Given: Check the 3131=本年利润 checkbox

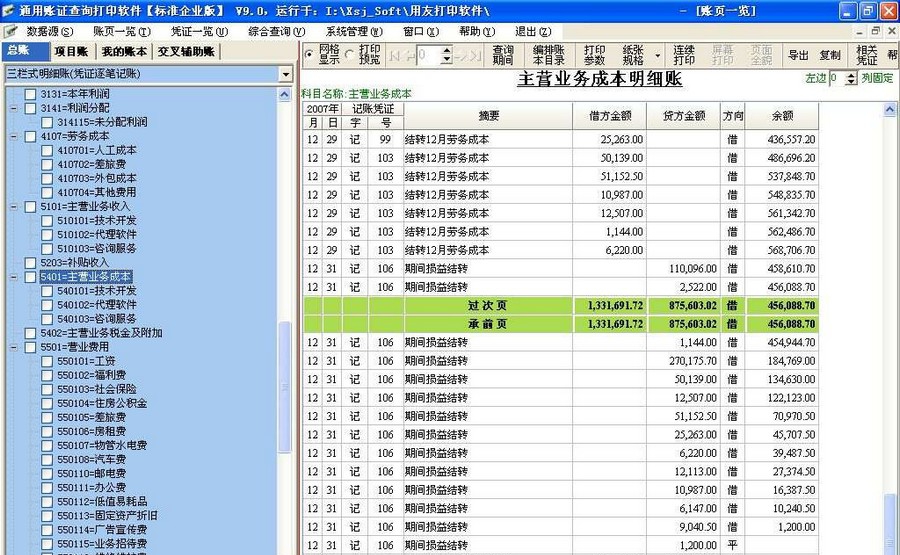Looking at the screenshot, I should tap(30, 94).
